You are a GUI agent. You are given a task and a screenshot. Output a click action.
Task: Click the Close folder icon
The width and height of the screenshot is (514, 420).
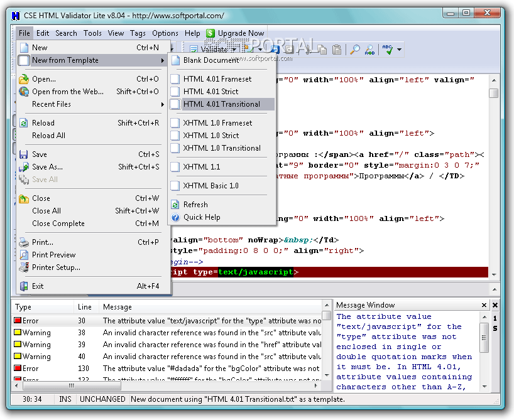(x=24, y=198)
